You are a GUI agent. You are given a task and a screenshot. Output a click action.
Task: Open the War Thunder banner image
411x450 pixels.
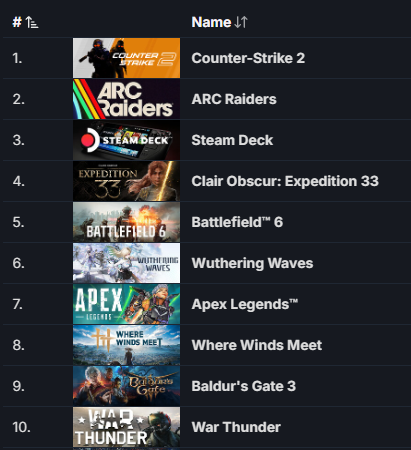[126, 427]
